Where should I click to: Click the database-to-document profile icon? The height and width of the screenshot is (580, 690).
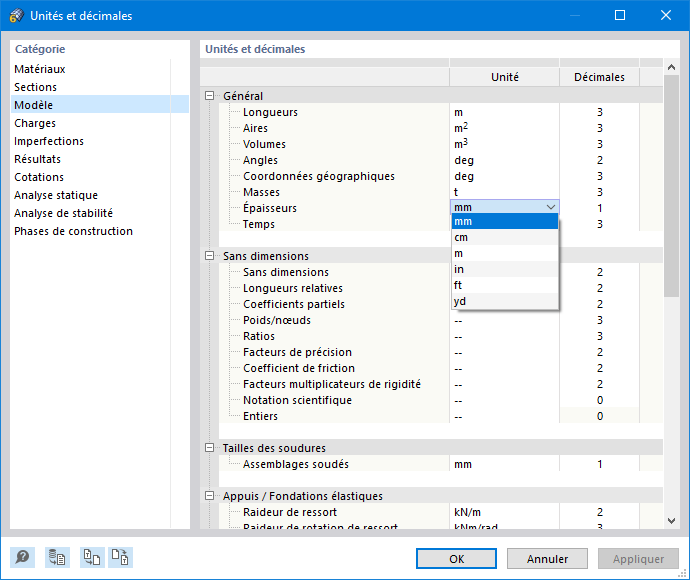pos(57,558)
